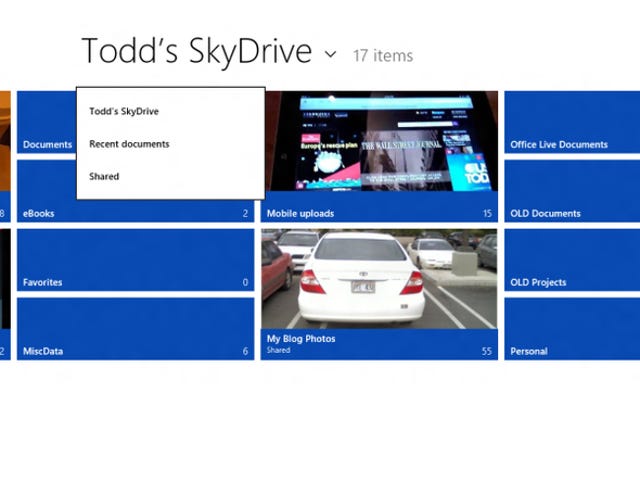Click the Todd's SkyDrive page title
Viewport: 640px width, 481px height.
[197, 52]
